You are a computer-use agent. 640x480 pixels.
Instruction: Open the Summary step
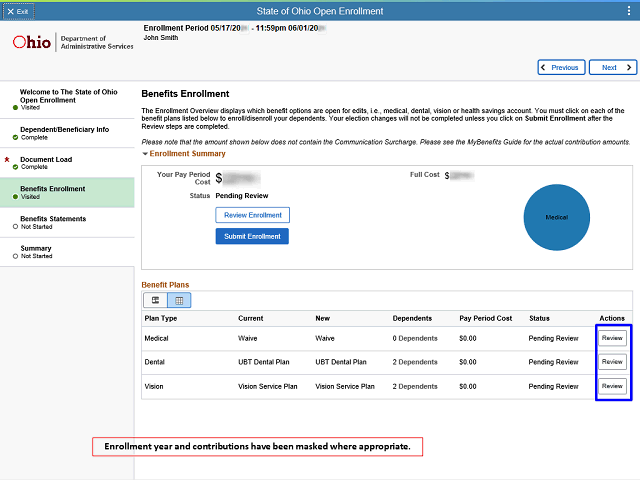[67, 252]
